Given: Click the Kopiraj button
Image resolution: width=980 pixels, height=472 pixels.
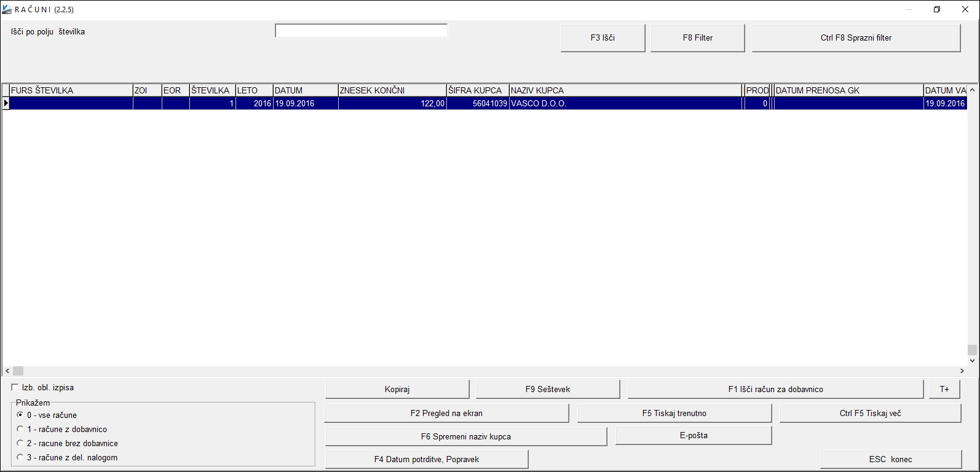Looking at the screenshot, I should coord(397,389).
